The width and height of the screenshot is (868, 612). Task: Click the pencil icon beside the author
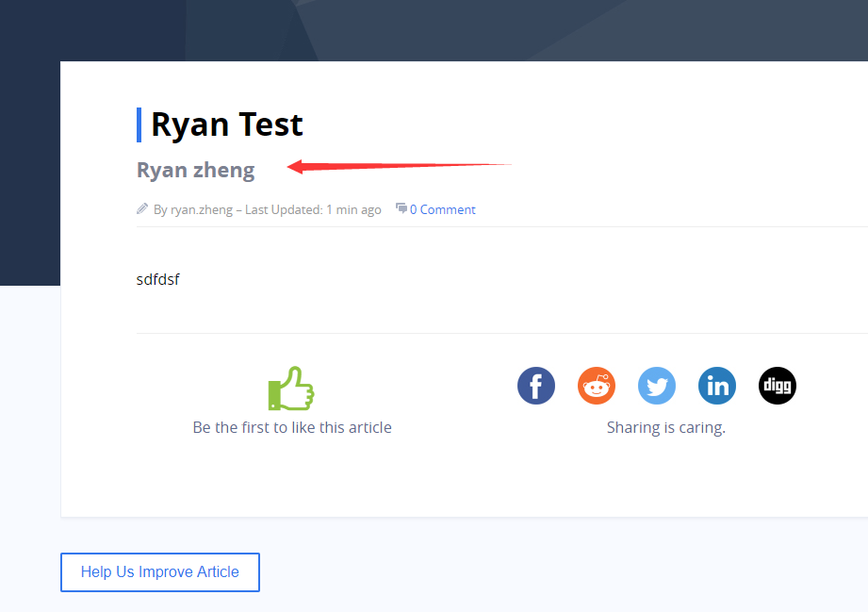coord(142,209)
